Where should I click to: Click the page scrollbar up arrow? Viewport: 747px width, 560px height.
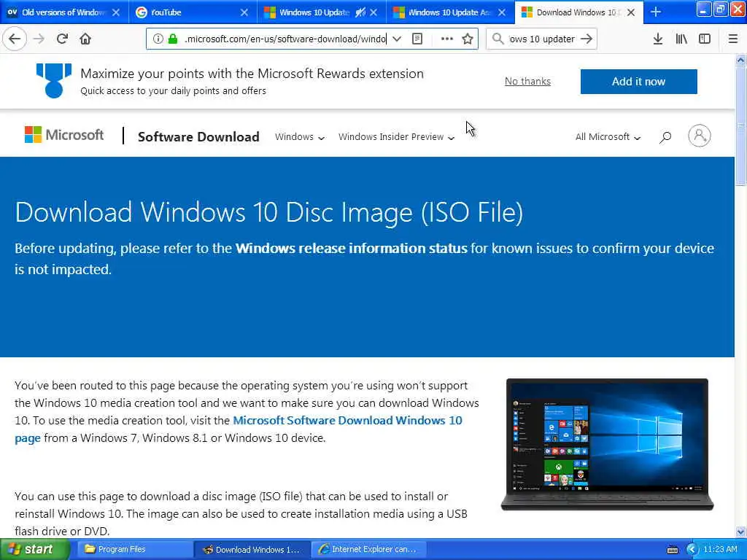click(x=740, y=60)
